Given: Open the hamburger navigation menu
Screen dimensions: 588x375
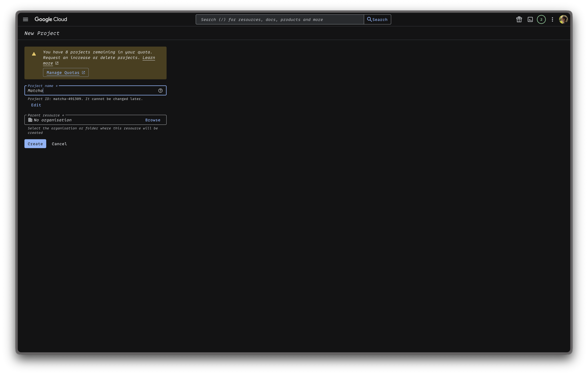Looking at the screenshot, I should coord(25,19).
